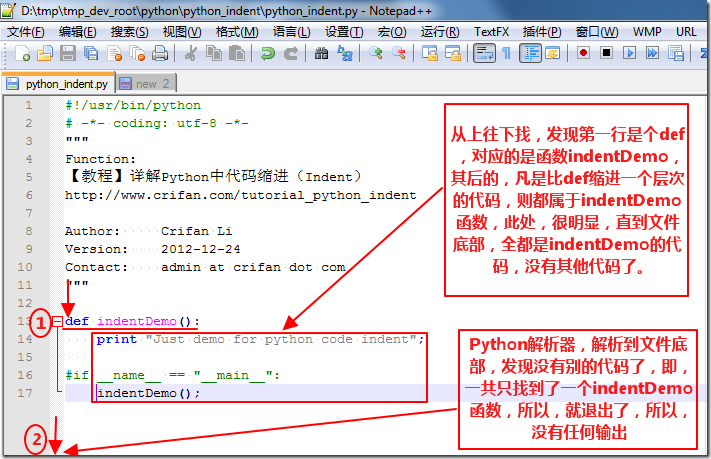Switch to the new 2 tab
The width and height of the screenshot is (711, 459).
click(x=146, y=83)
